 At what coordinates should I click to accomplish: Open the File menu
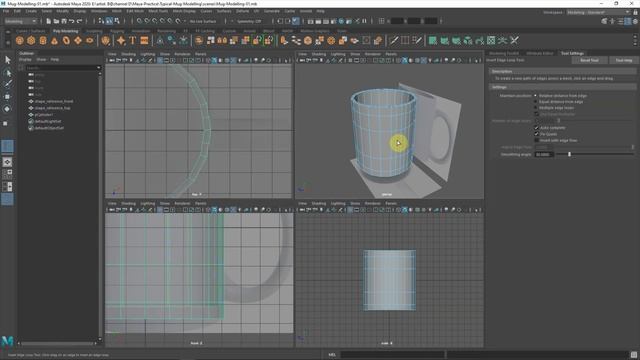point(6,11)
